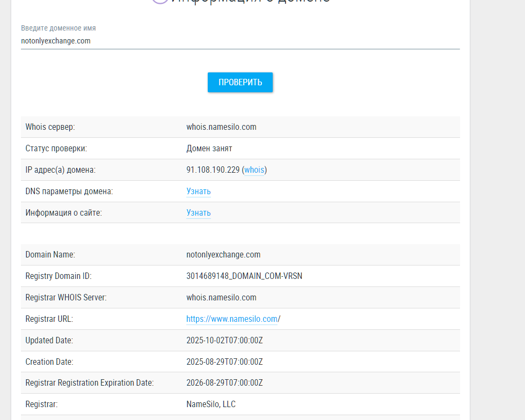Click the Введите доменное имя label
The image size is (525, 420).
tap(58, 28)
